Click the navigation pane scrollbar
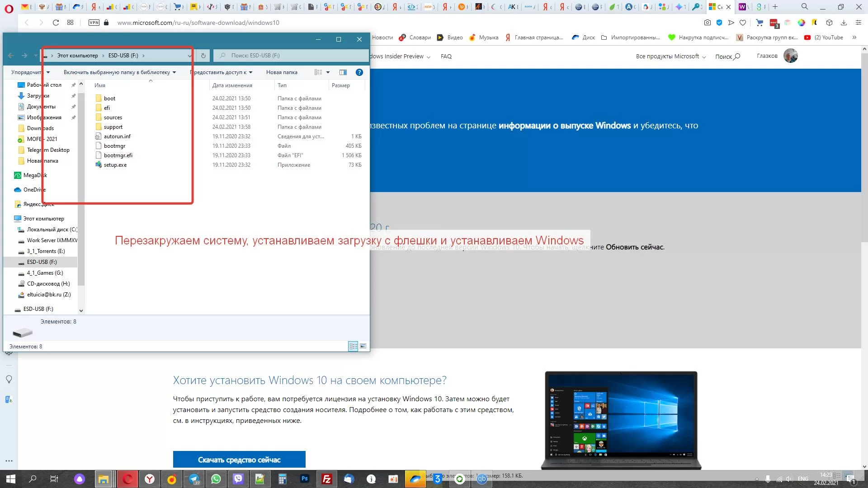 [81, 190]
